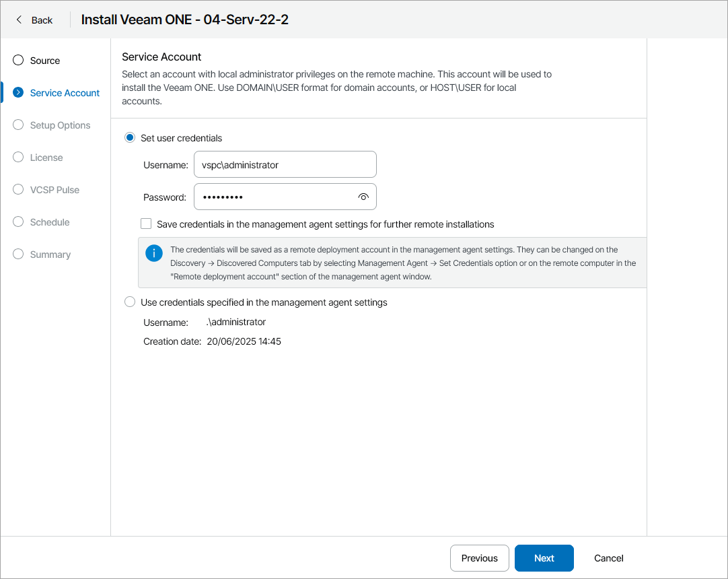Click the License step circle icon

(18, 157)
